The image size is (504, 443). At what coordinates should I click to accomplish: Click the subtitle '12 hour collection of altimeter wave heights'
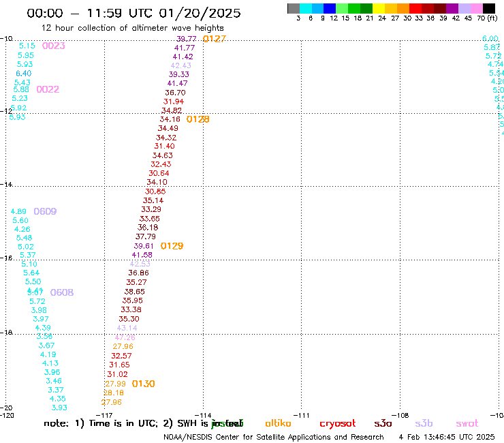[x=132, y=28]
